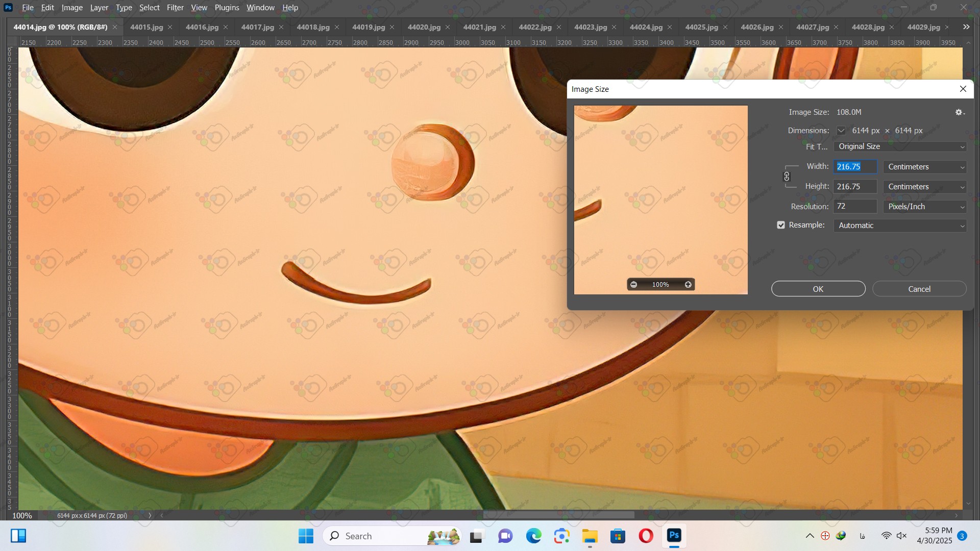980x551 pixels.
Task: Confirm Image Size with OK
Action: tap(818, 289)
